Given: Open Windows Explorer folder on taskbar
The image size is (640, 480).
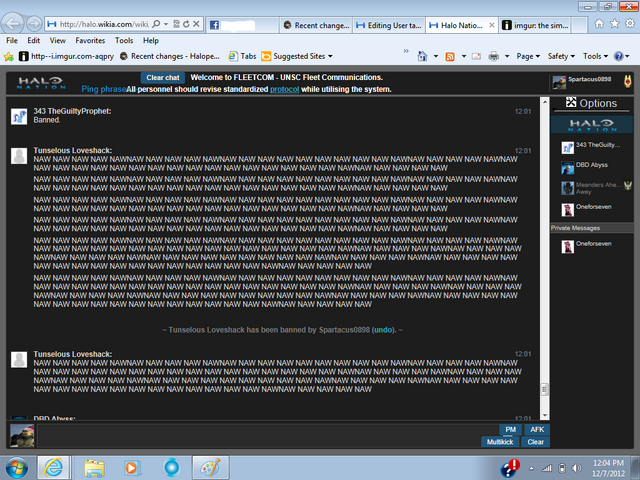Looking at the screenshot, I should (94, 467).
